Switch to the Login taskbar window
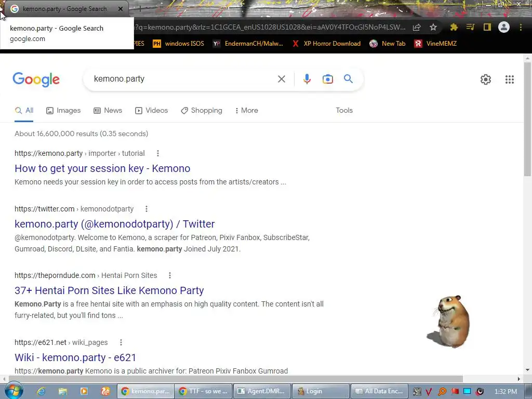Image resolution: width=532 pixels, height=399 pixels. pyautogui.click(x=321, y=391)
